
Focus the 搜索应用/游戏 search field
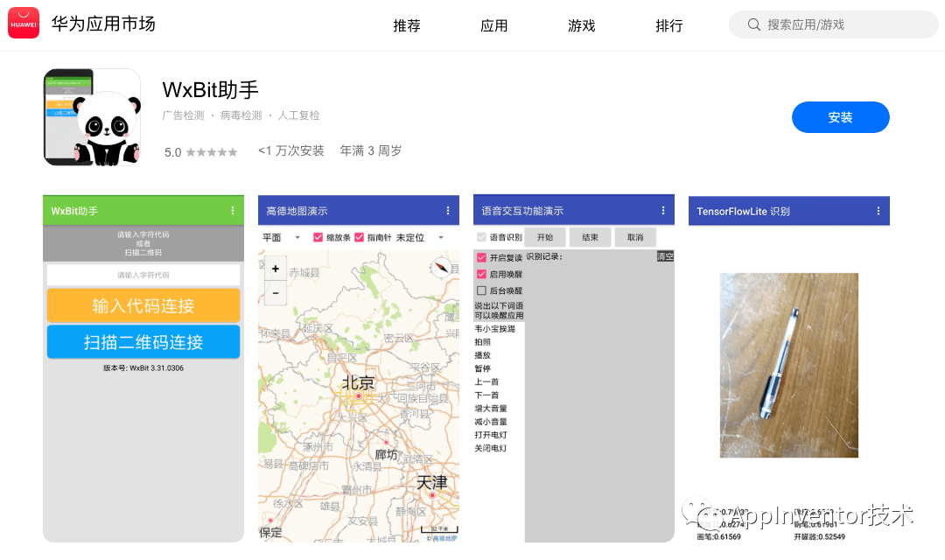click(834, 24)
